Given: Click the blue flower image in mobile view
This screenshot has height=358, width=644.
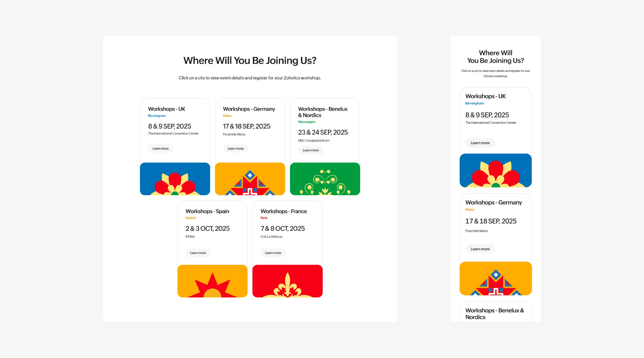Looking at the screenshot, I should point(496,170).
